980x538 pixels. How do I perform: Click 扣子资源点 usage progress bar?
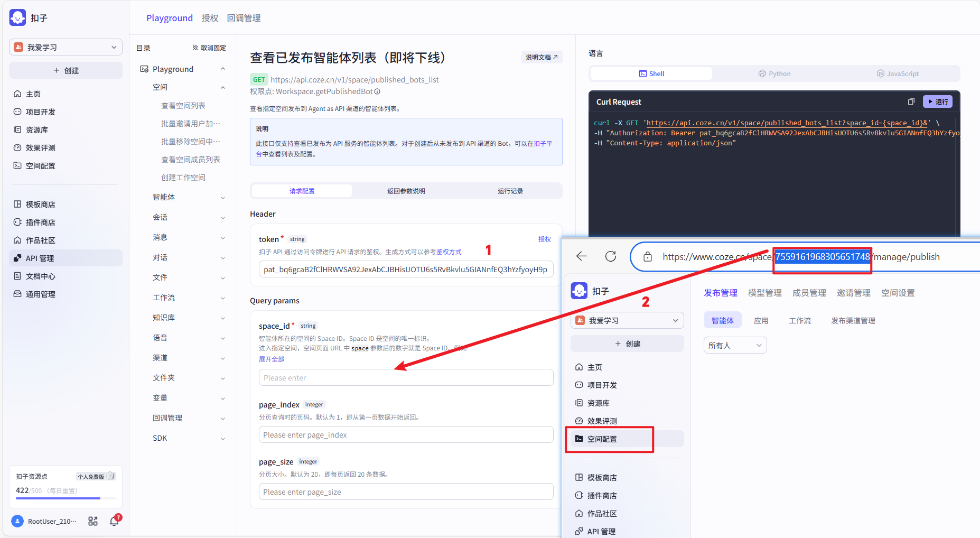tap(66, 498)
